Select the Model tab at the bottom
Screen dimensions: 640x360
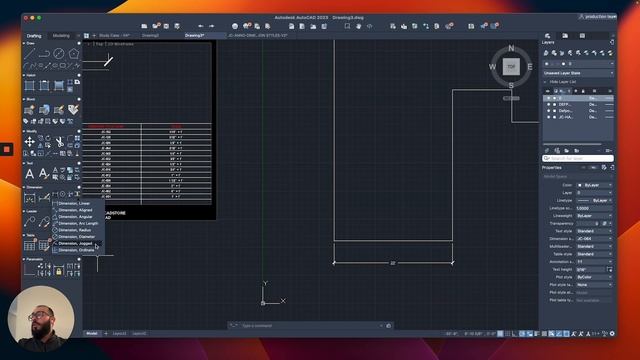pos(92,333)
